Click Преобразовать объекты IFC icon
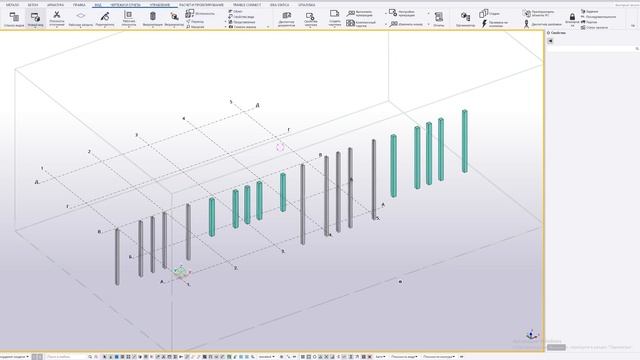This screenshot has width=640, height=360. [527, 14]
